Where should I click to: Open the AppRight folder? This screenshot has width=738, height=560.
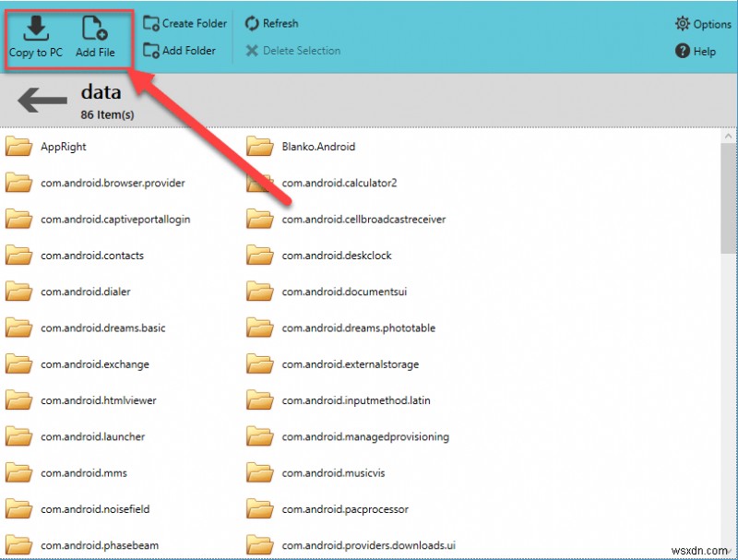[65, 146]
